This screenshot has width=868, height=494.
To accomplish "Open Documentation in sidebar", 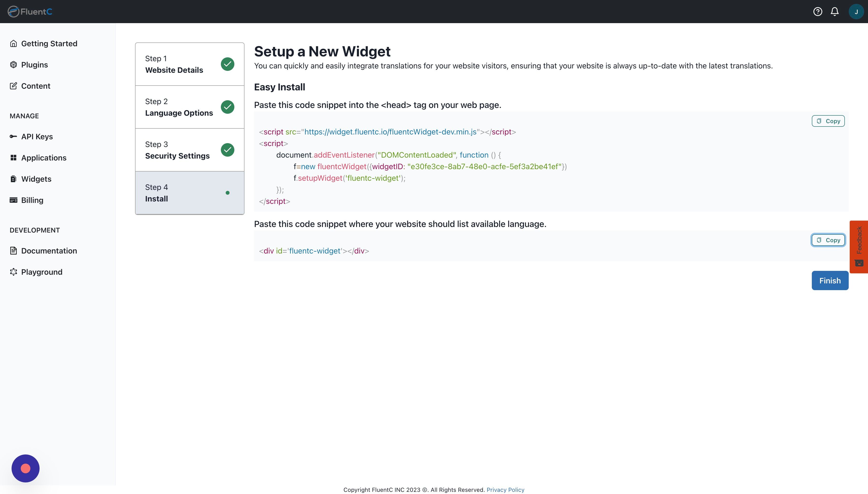I will click(49, 251).
